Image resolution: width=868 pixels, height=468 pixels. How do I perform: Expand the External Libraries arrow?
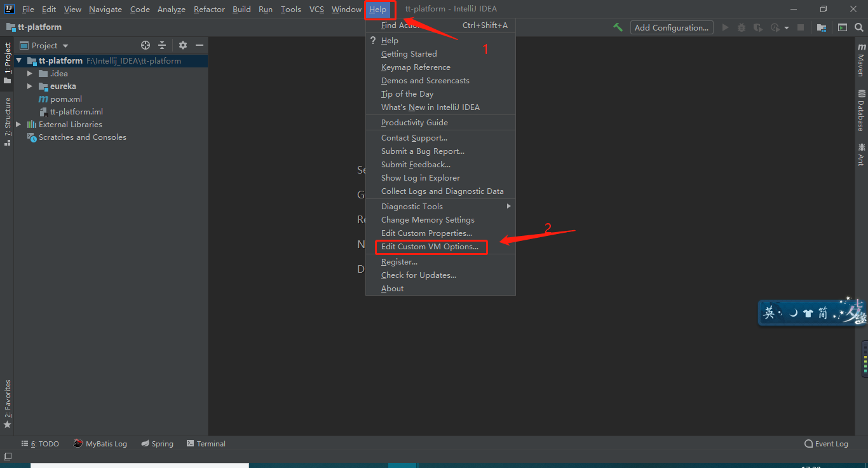(x=18, y=125)
